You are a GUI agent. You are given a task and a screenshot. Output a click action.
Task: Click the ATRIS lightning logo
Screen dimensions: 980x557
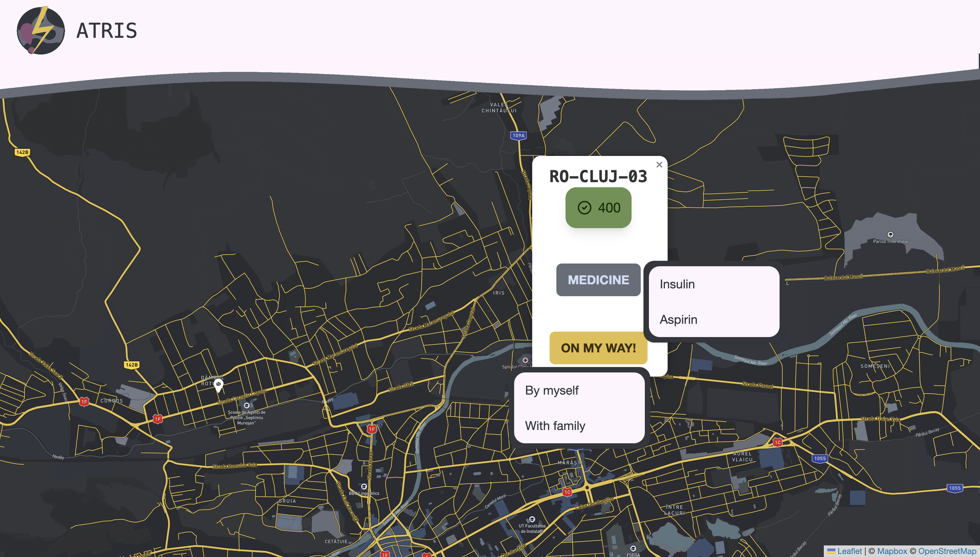point(41,31)
